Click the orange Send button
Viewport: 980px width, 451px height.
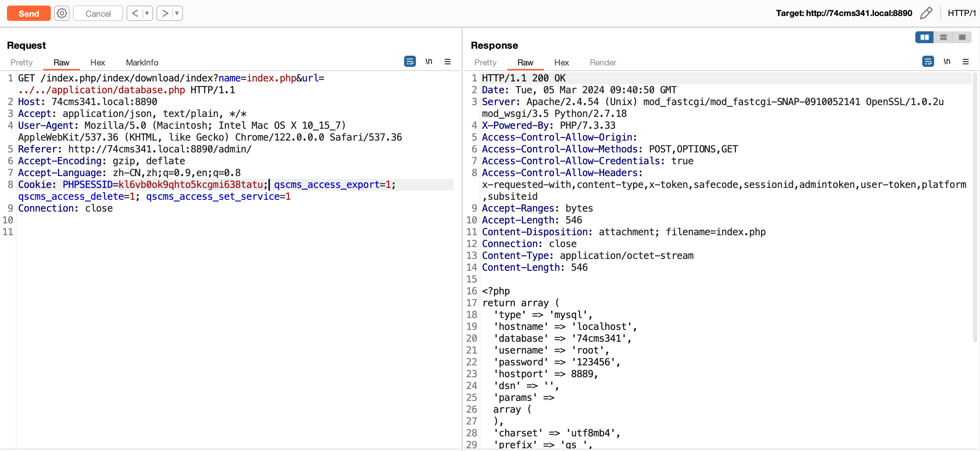pos(29,13)
